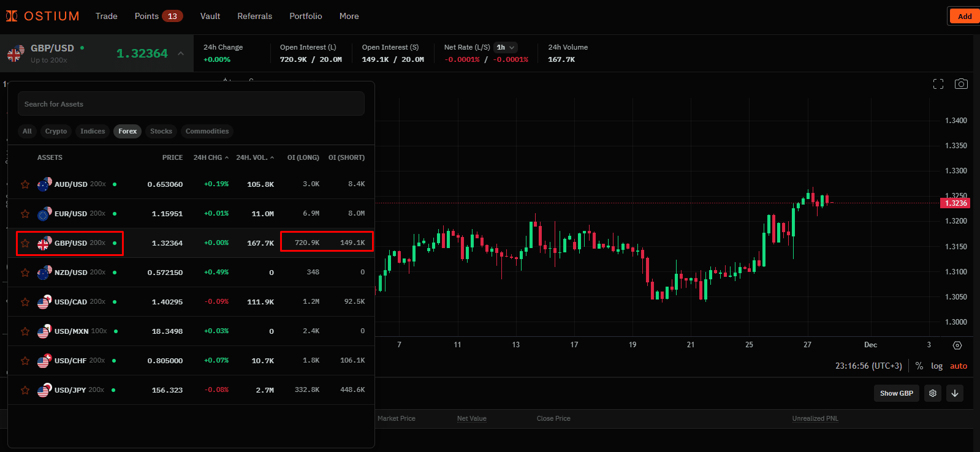
Task: Open chart settings gear near time axis
Action: tap(957, 345)
